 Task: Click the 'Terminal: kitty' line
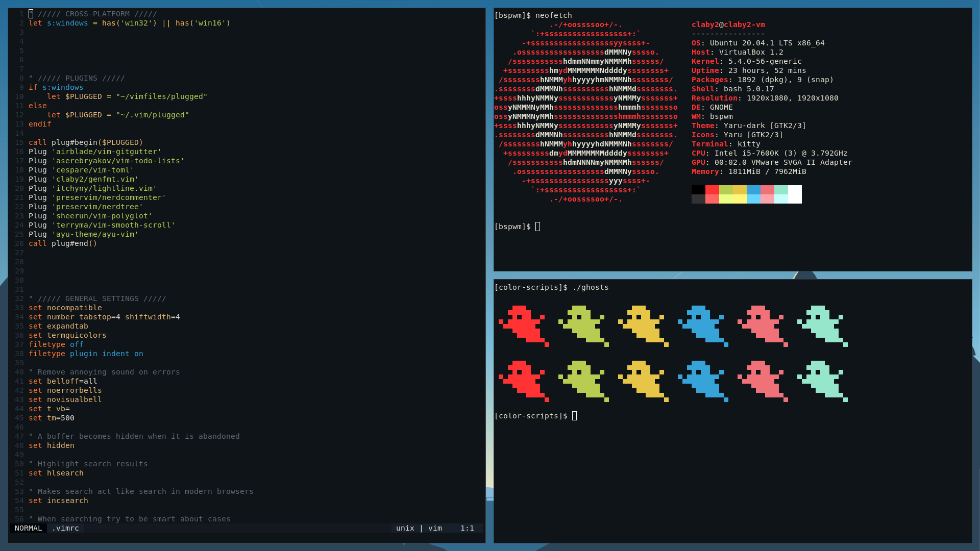(x=726, y=144)
